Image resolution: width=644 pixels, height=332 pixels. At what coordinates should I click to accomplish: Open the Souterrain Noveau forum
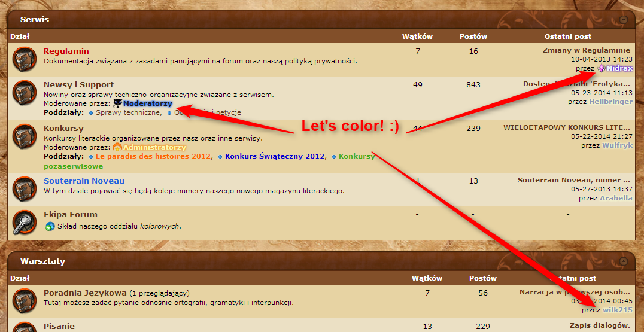click(x=84, y=181)
